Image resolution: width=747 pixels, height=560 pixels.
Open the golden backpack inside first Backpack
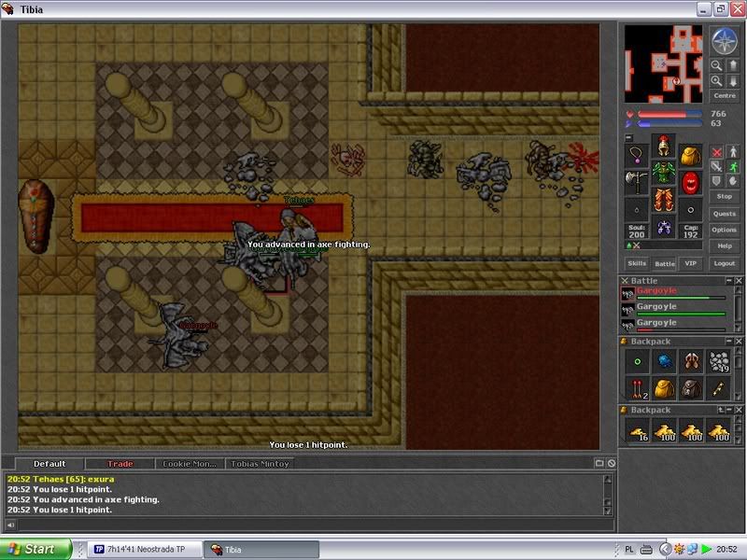point(664,389)
